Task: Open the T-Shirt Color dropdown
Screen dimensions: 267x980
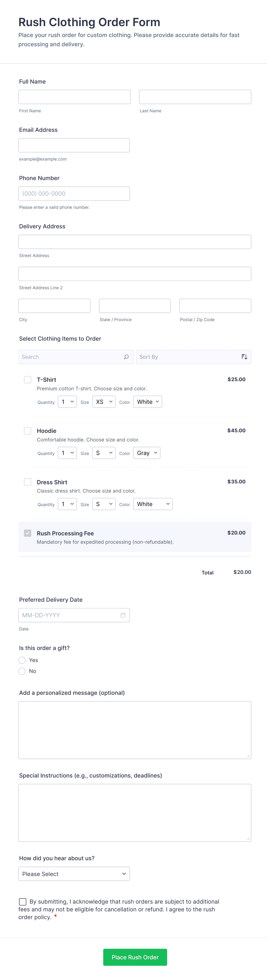Action: 148,402
